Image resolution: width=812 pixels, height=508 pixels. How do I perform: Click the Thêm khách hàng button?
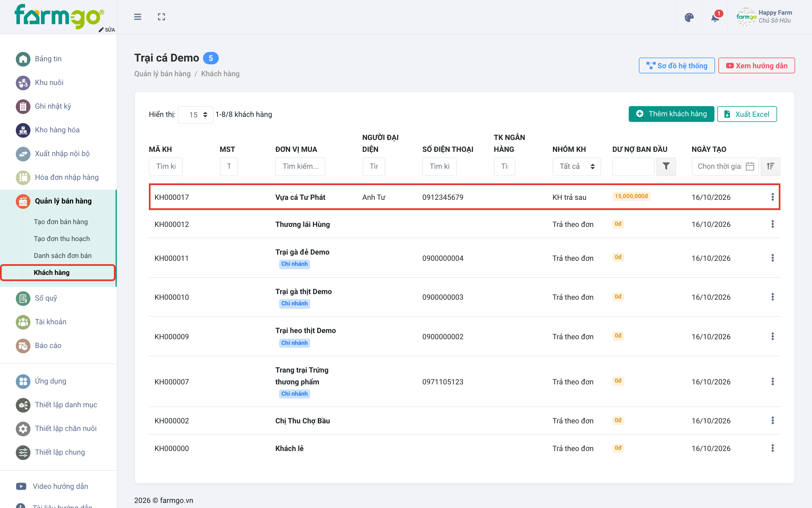(671, 114)
